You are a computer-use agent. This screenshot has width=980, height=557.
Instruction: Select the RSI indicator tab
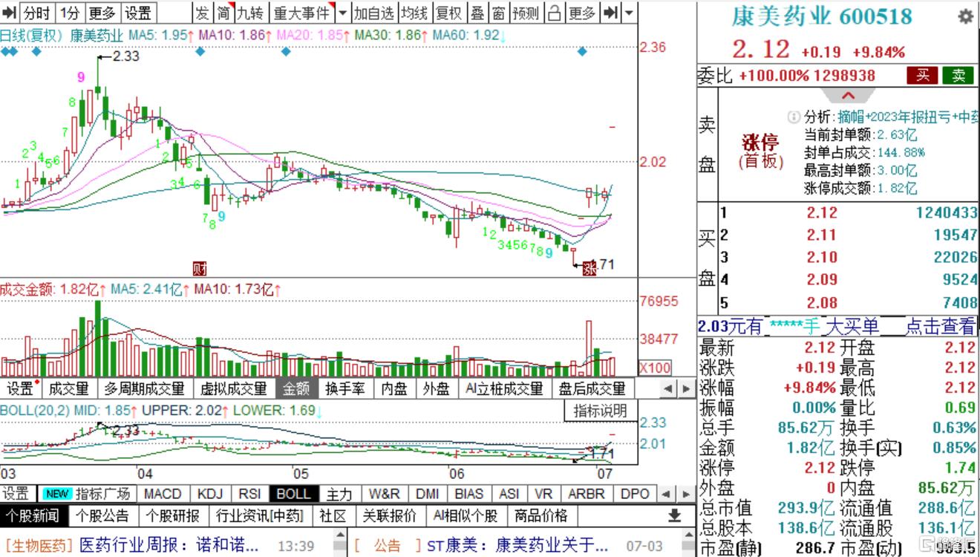pyautogui.click(x=249, y=494)
